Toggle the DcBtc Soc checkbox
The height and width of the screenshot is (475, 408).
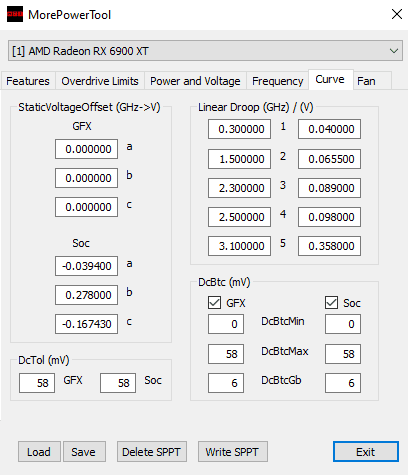tap(331, 303)
